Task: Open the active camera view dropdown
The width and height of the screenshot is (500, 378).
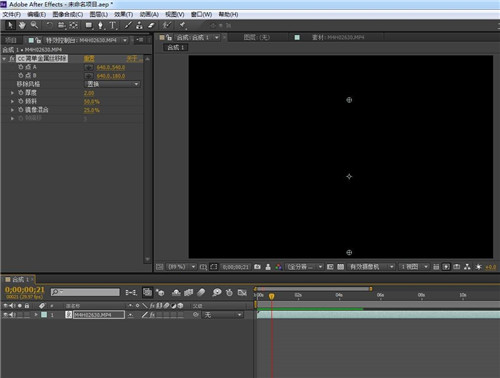Action: tap(371, 267)
